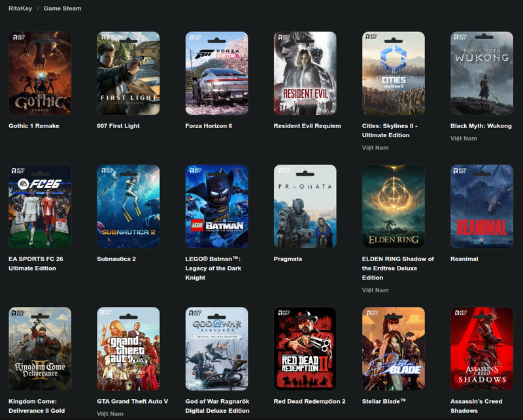Open the Resident Evil Requiem cover image
This screenshot has width=523, height=420.
pyautogui.click(x=305, y=73)
